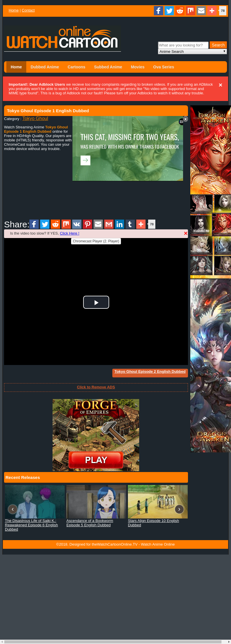Share via LinkedIn icon in Share row

(x=120, y=224)
